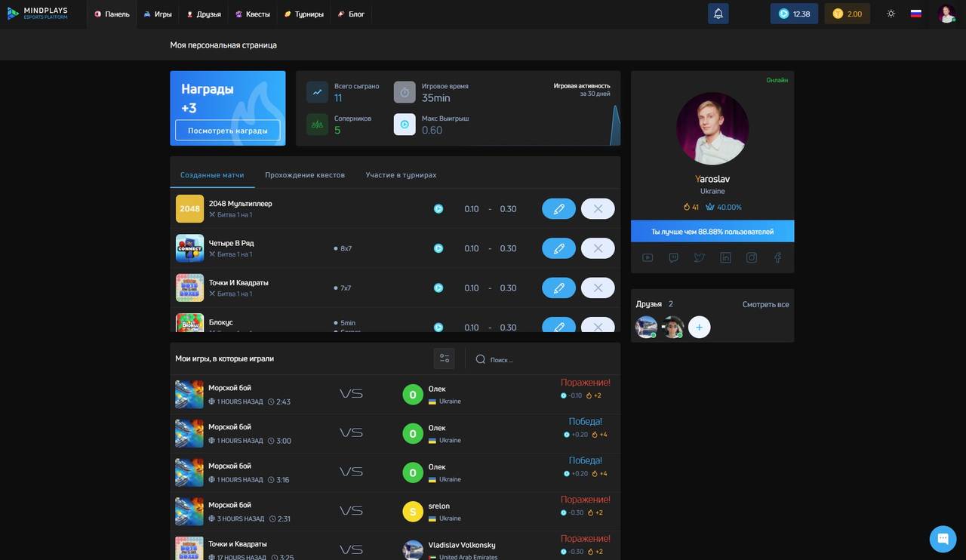The image size is (966, 560).
Task: Open the Facebook social icon
Action: [x=777, y=257]
